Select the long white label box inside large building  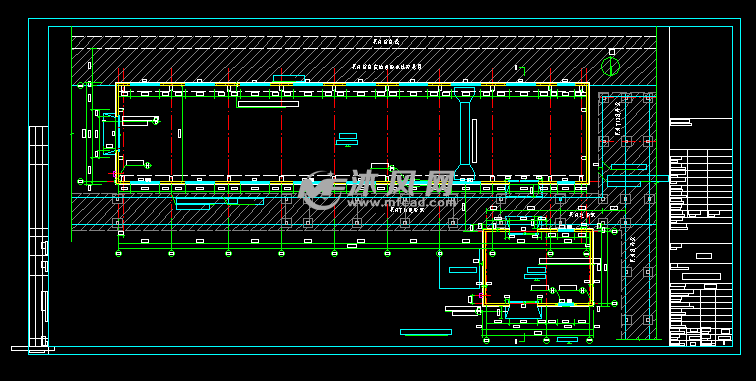click(268, 104)
